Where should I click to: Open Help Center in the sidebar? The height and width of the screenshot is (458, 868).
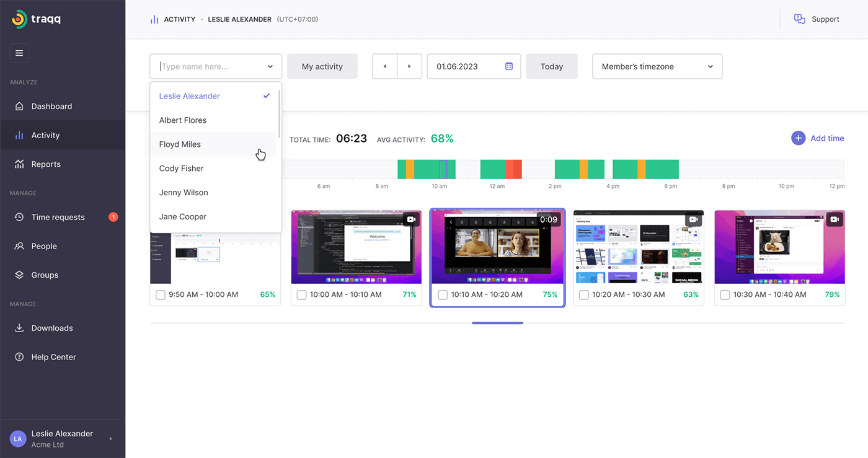(x=63, y=357)
